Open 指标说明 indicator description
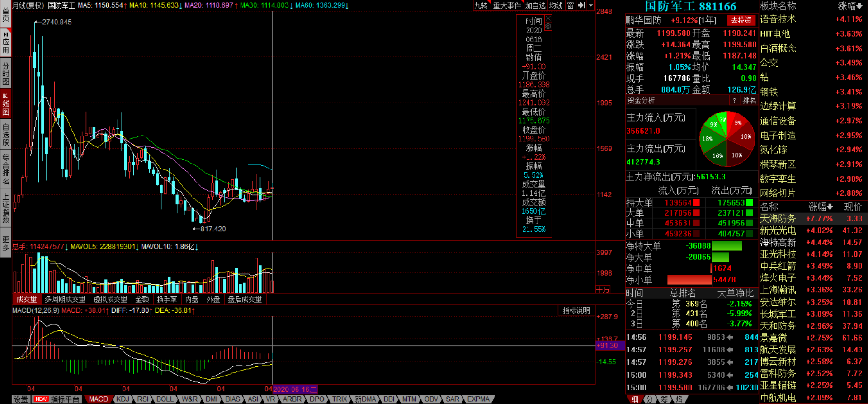Image resolution: width=868 pixels, height=404 pixels. (576, 310)
